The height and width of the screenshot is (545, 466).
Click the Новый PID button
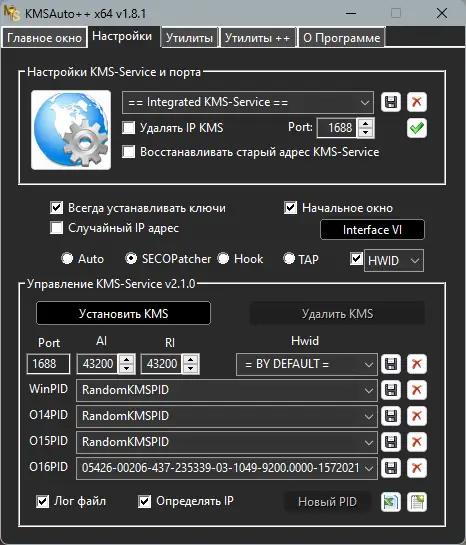[x=327, y=502]
